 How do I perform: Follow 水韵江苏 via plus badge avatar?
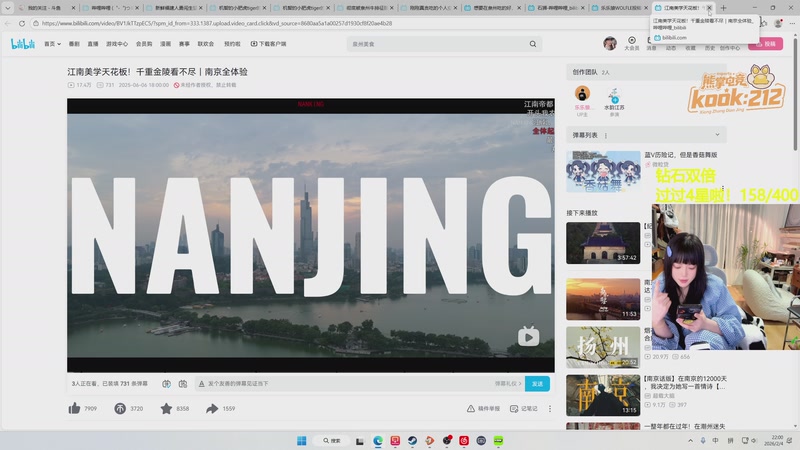(x=614, y=95)
